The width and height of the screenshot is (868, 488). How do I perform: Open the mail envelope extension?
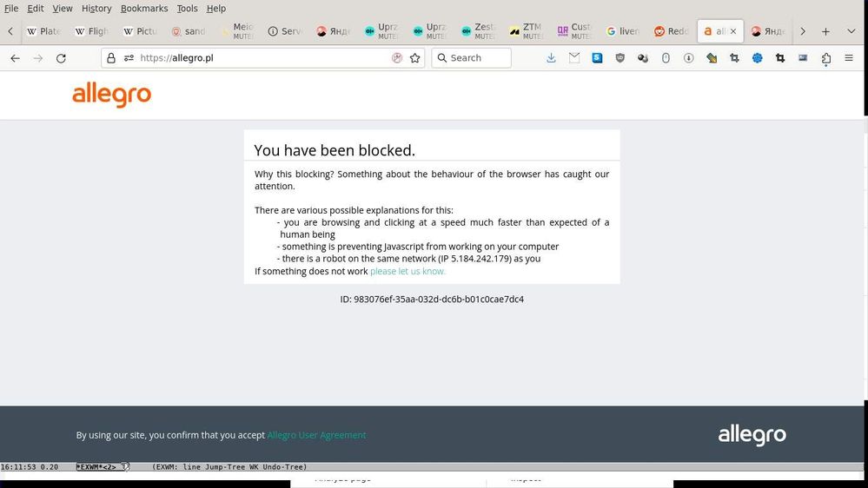point(574,57)
